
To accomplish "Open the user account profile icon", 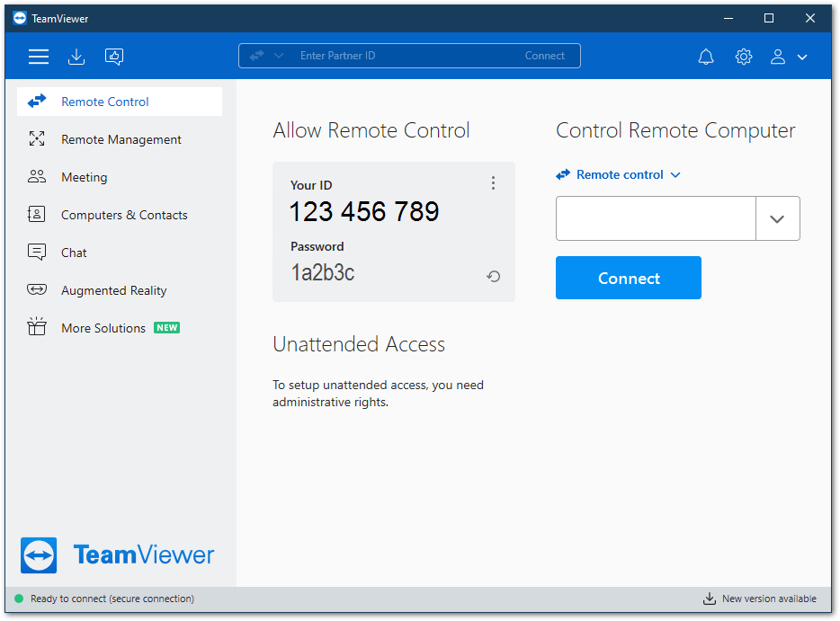I will tap(778, 57).
